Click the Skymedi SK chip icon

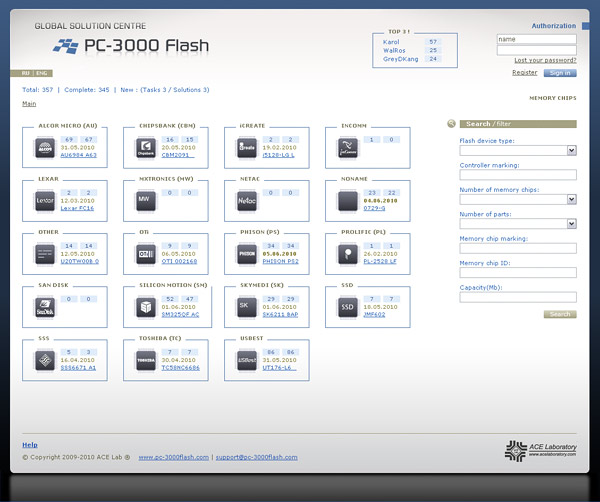click(x=247, y=307)
